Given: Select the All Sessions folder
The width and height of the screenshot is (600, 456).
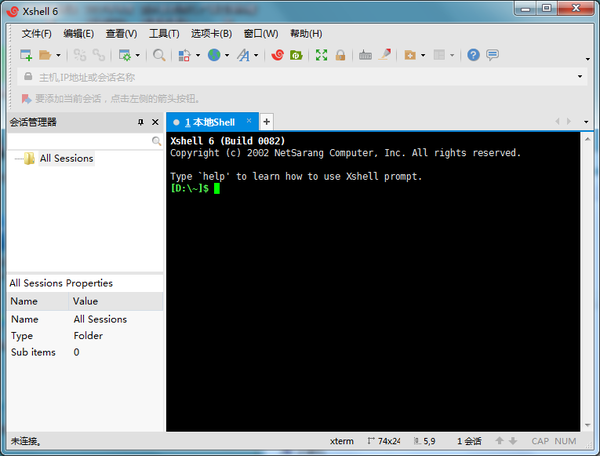Looking at the screenshot, I should [66, 158].
